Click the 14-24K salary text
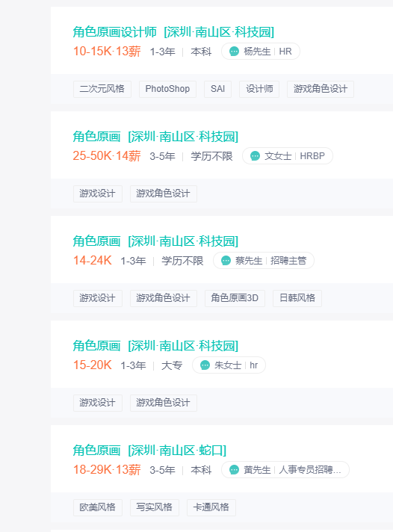This screenshot has height=532, width=393. pyautogui.click(x=93, y=261)
